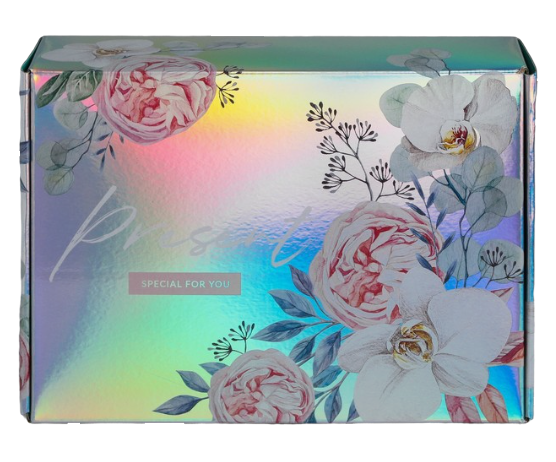Screen dimensions: 556x462
Task: Click the box lid's top flap
Action: click(x=277, y=53)
